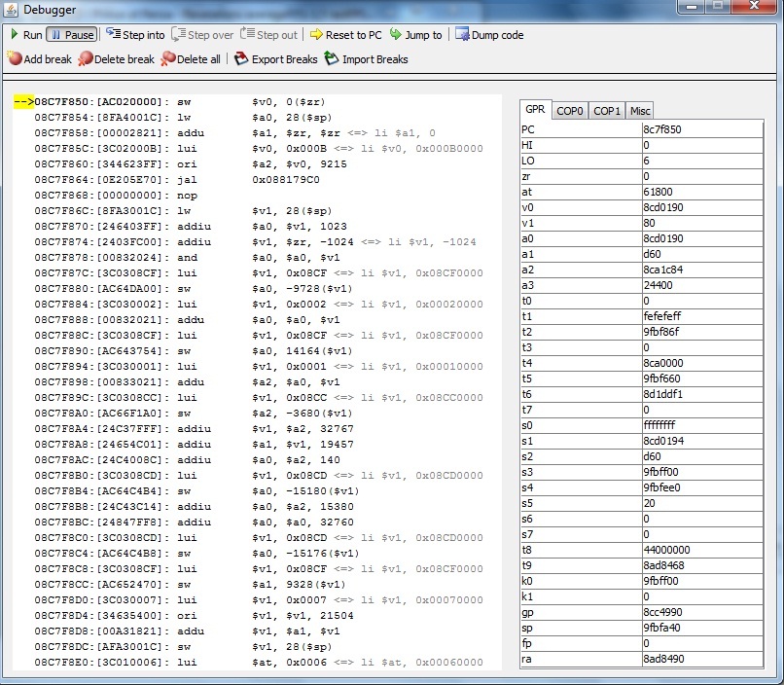This screenshot has height=685, width=784.
Task: Open the COP1 register tab
Action: click(x=607, y=111)
